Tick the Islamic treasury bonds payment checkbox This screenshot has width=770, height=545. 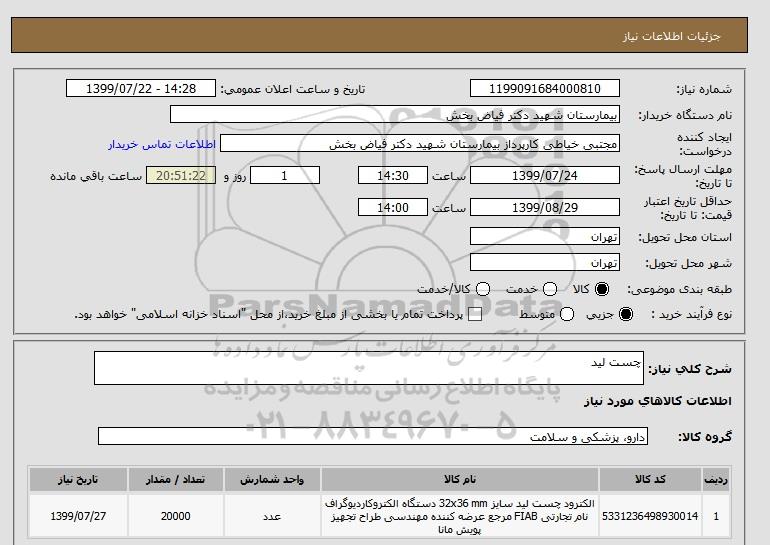[x=475, y=315]
